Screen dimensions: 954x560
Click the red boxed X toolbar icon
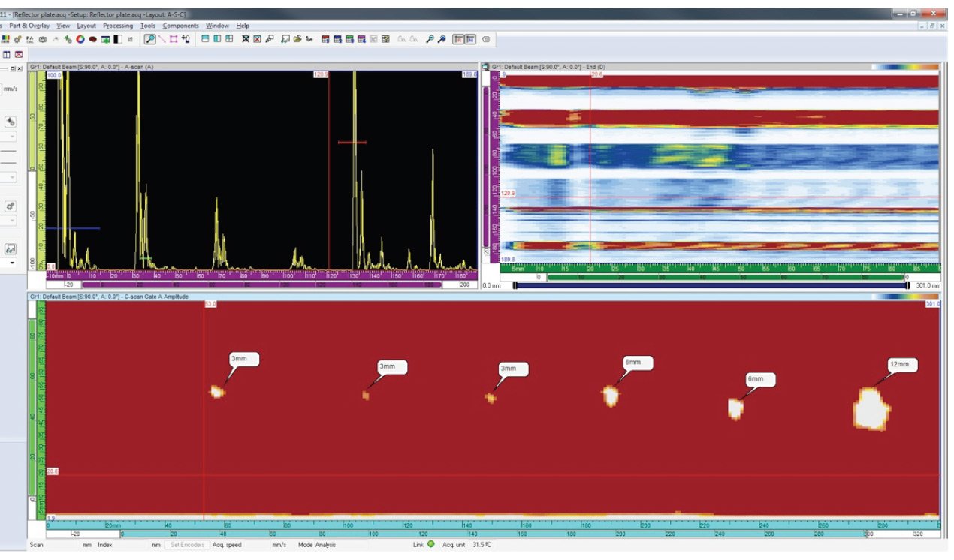pos(257,38)
